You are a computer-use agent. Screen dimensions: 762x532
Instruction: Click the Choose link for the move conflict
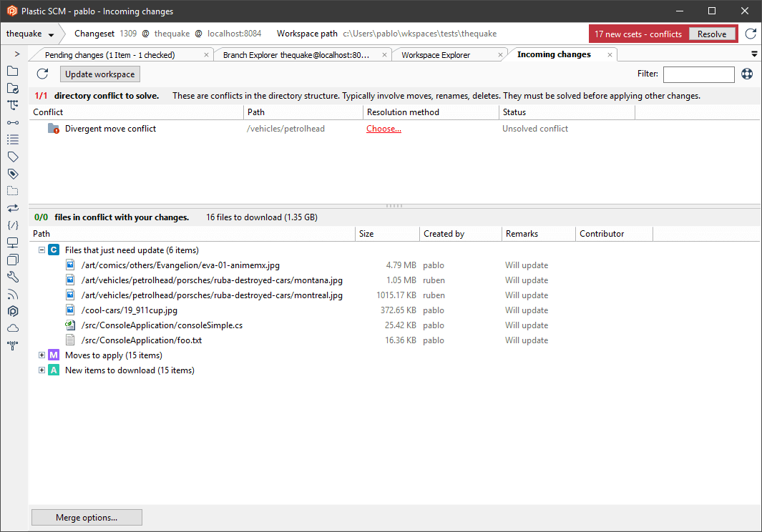pos(384,128)
